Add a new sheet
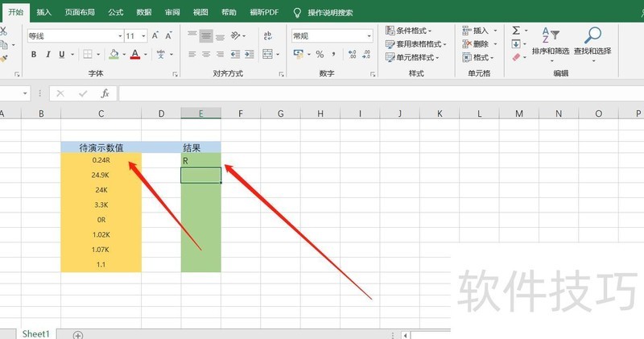This screenshot has height=339, width=644. [77, 335]
